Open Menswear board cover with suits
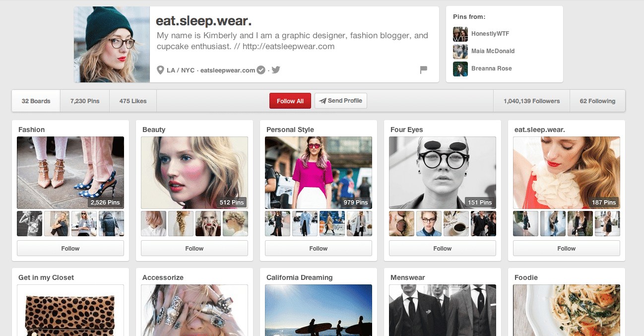The image size is (644, 336). 443,310
